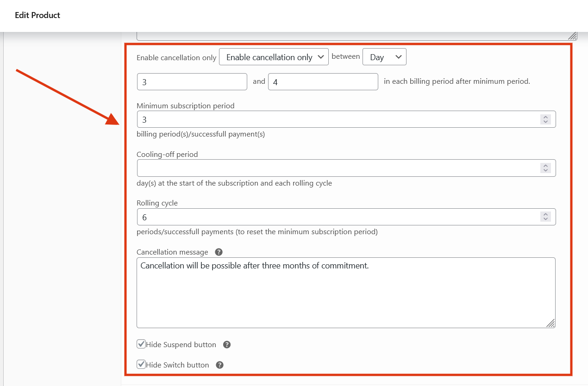Click the Cancellation message textarea resize handle
Image resolution: width=588 pixels, height=386 pixels.
point(550,323)
